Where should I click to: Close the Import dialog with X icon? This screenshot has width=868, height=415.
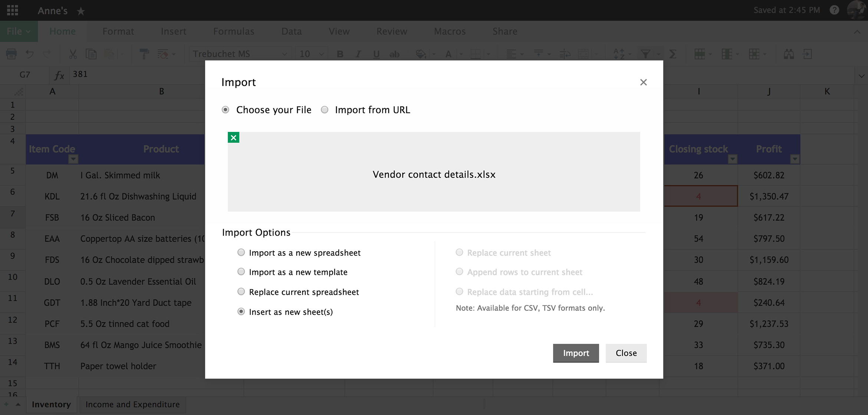point(643,82)
